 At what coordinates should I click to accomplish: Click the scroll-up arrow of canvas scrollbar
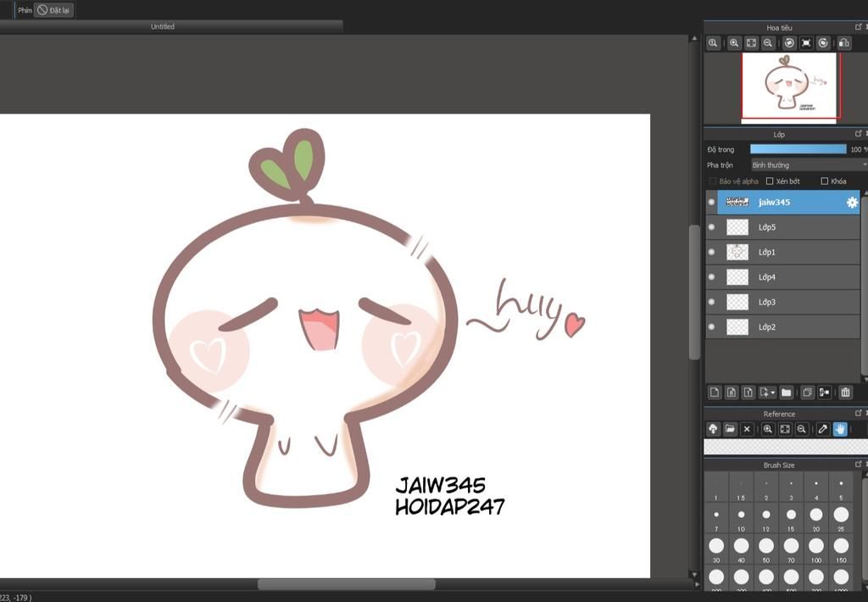694,38
